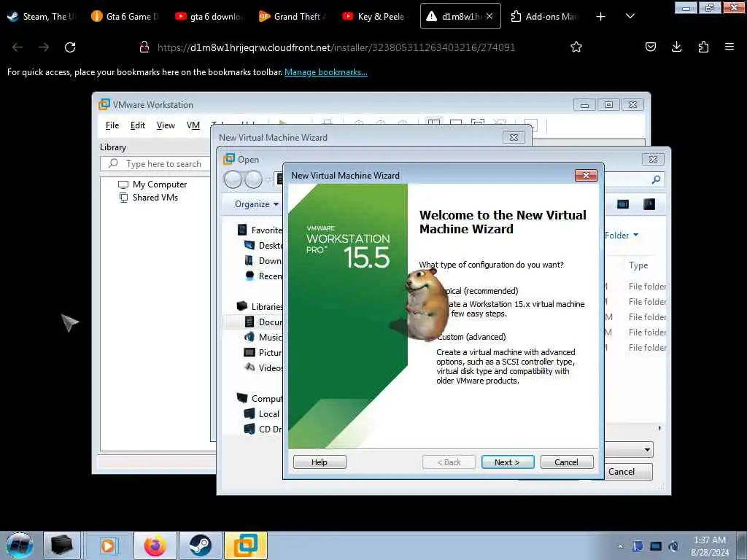Switch to the Key & Peele tab

tap(376, 17)
